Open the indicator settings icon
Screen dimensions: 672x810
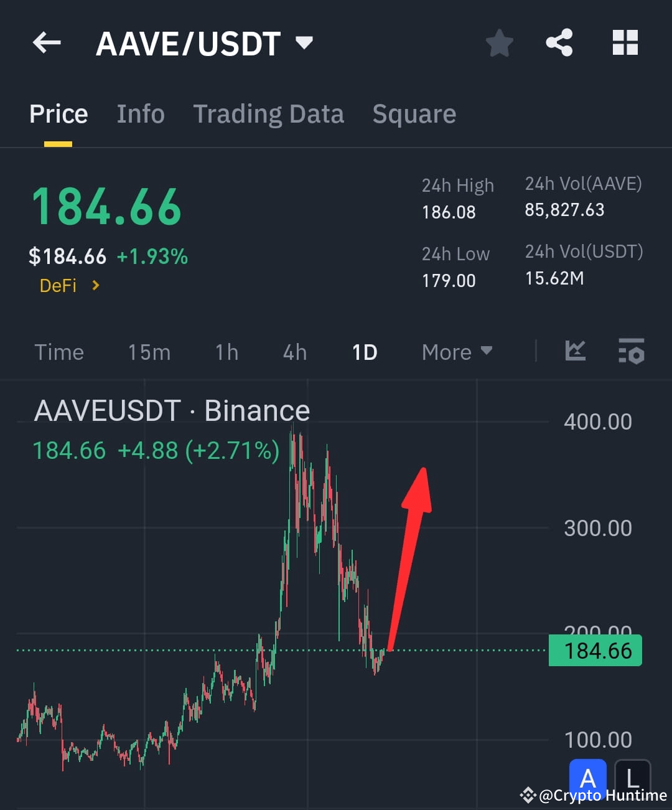point(631,352)
